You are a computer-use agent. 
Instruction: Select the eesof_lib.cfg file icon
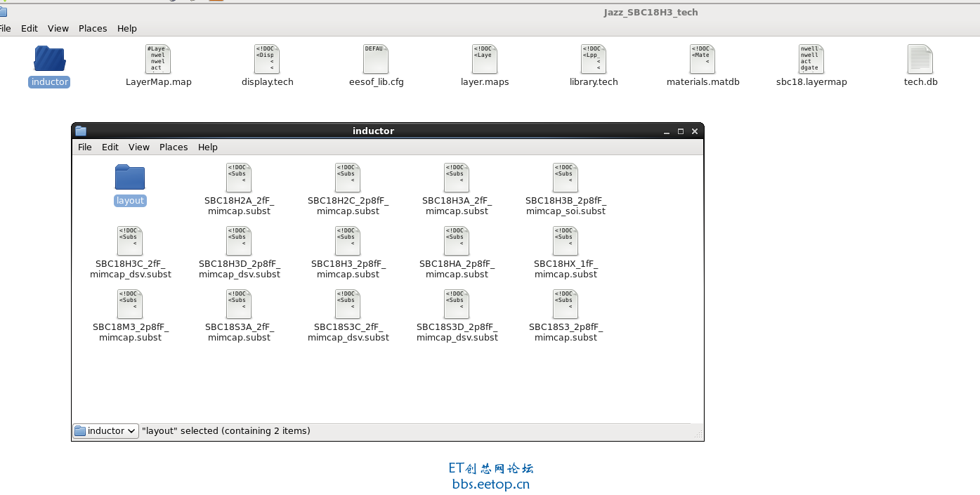click(x=376, y=60)
